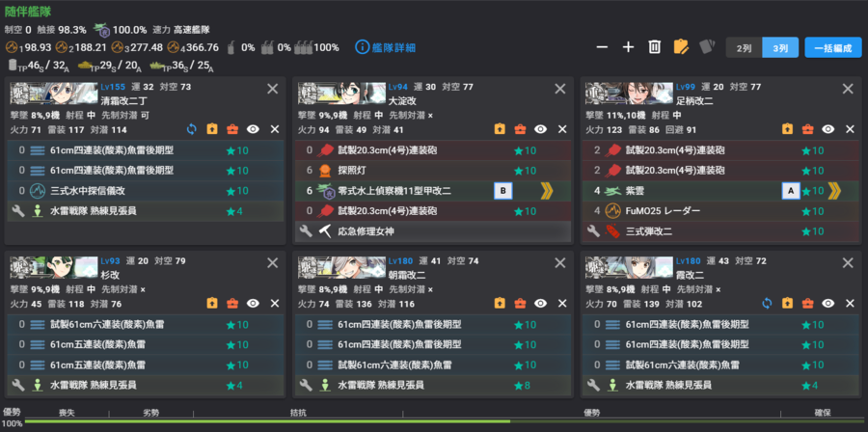
Task: Click the blue swap arrows icon on 清霜改二丁
Action: 192,129
